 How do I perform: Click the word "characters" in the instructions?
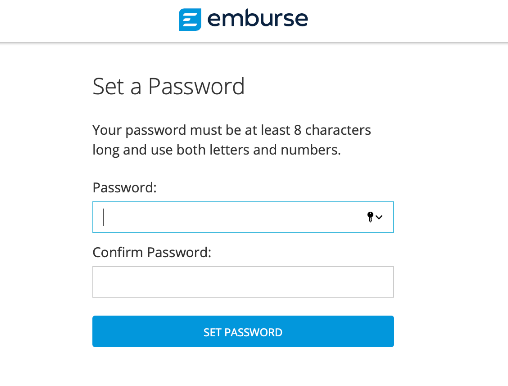(338, 130)
